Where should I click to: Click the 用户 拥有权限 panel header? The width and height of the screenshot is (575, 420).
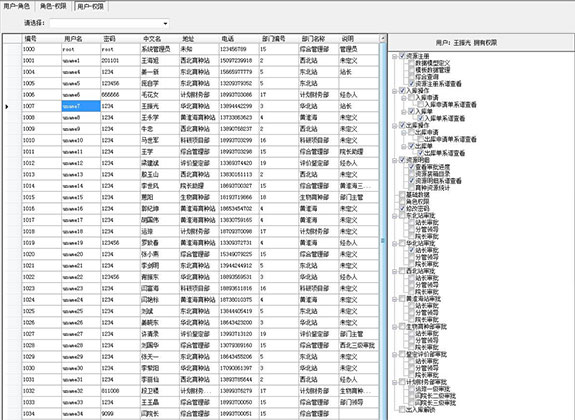(481, 43)
